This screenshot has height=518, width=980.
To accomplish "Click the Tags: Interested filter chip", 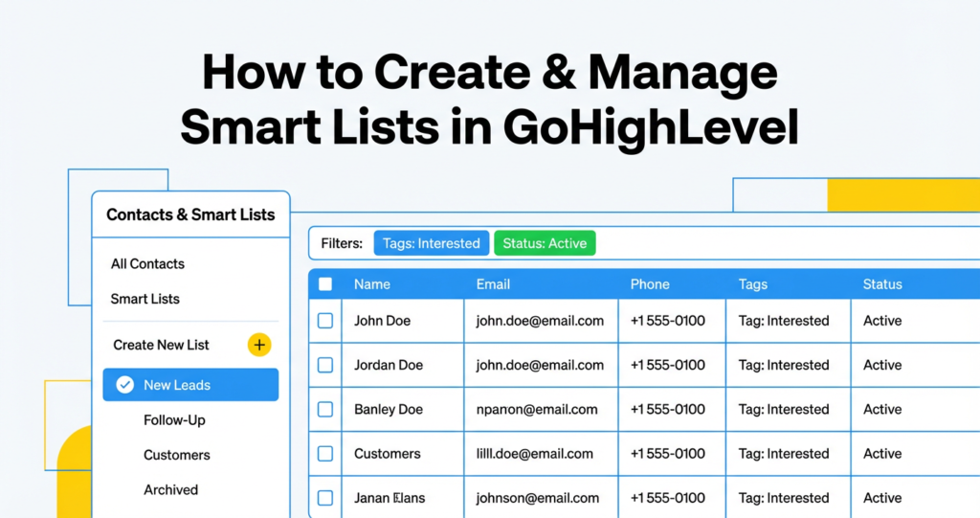I will point(432,243).
